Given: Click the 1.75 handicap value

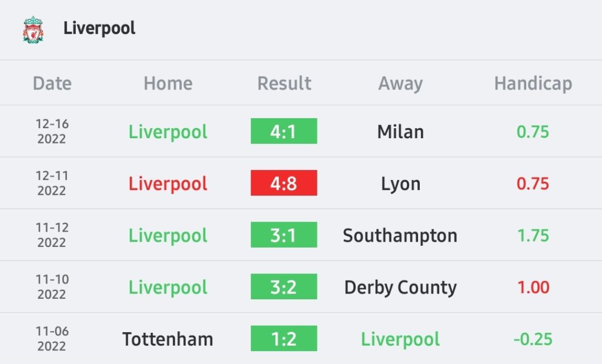Looking at the screenshot, I should pyautogui.click(x=533, y=235).
